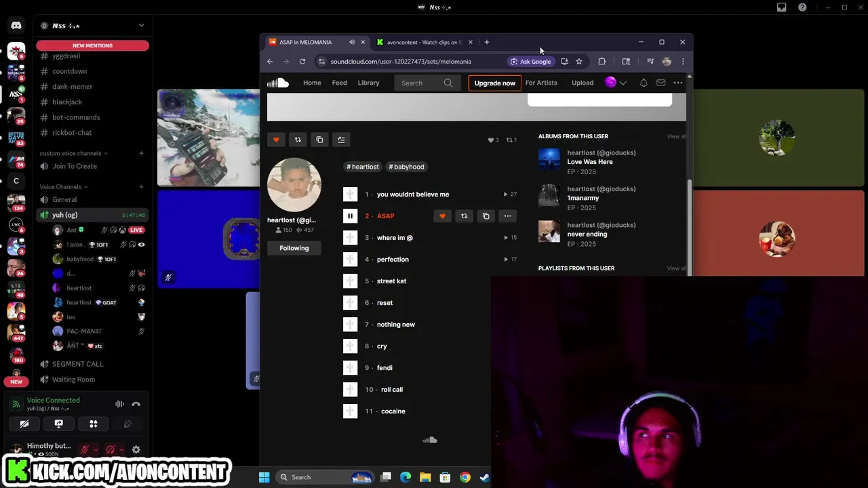868x488 pixels.
Task: Open heartlost profile picture
Action: 294,185
